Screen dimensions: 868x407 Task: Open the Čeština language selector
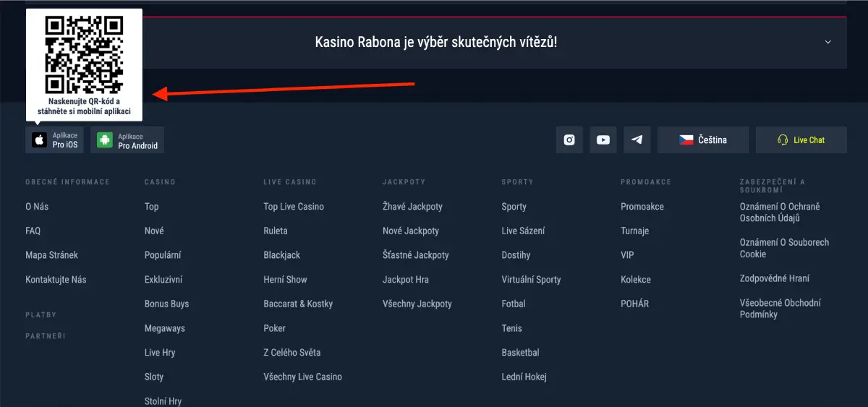click(x=703, y=140)
